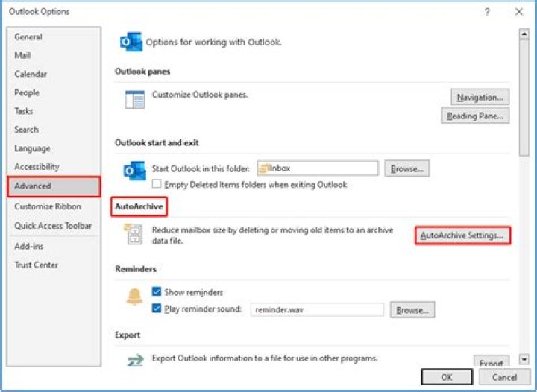This screenshot has height=392, width=537.
Task: Click the scrollbar down arrow
Action: pyautogui.click(x=524, y=359)
